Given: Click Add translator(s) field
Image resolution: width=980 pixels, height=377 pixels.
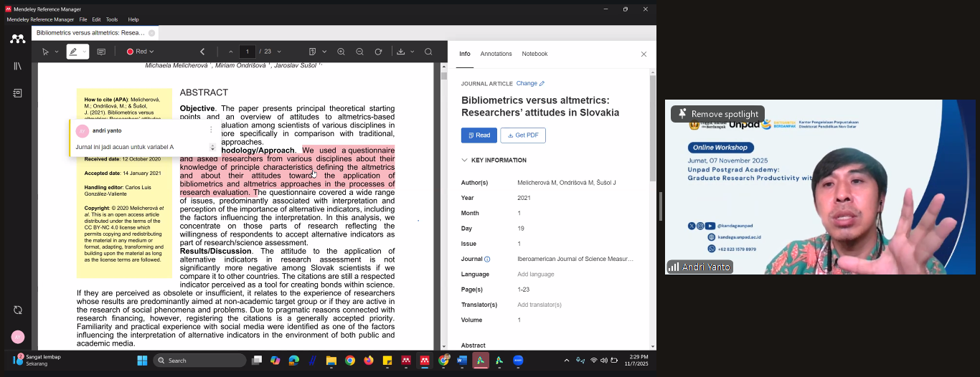Looking at the screenshot, I should (x=539, y=305).
